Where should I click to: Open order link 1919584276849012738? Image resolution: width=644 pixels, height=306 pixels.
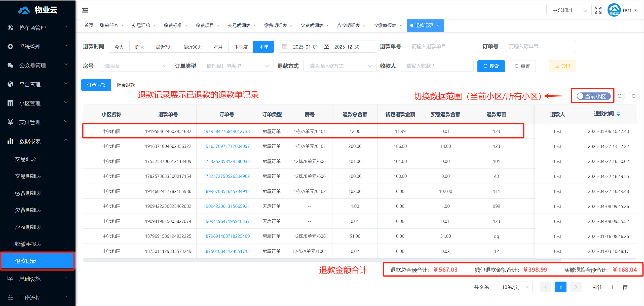226,131
